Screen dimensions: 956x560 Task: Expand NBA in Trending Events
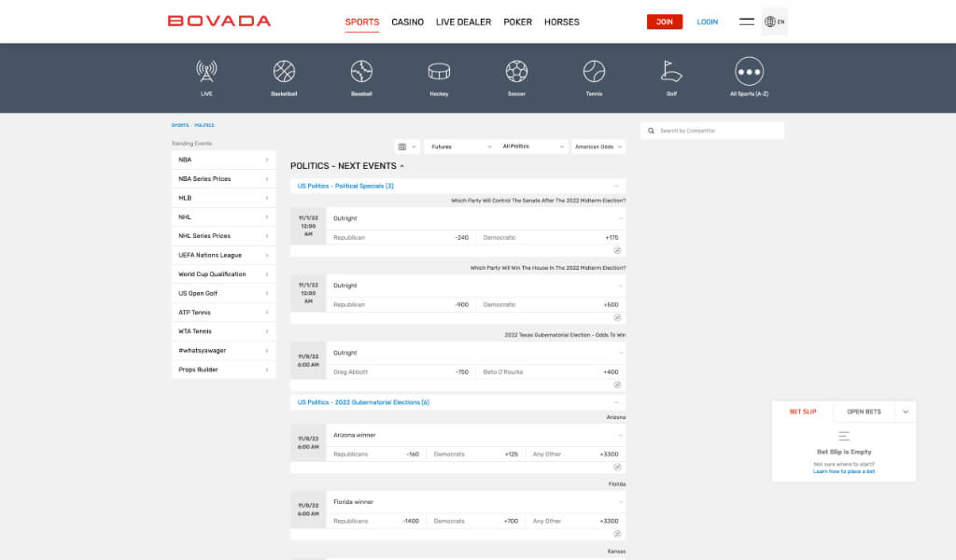coord(224,160)
